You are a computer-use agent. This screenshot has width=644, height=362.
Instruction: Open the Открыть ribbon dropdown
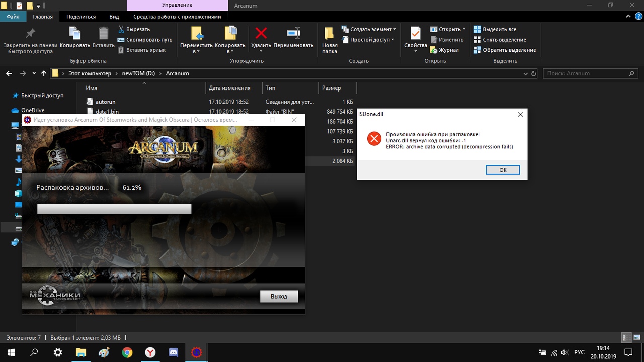pyautogui.click(x=448, y=29)
